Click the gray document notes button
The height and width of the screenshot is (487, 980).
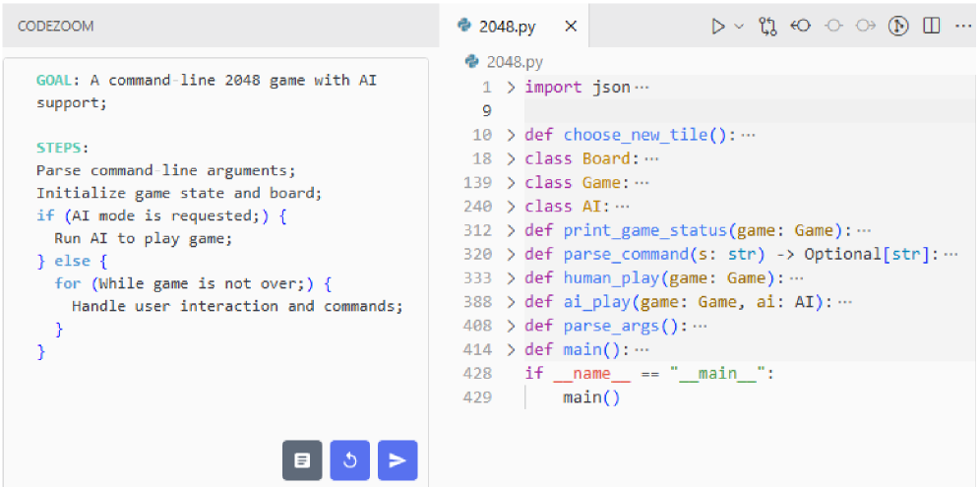pyautogui.click(x=302, y=460)
